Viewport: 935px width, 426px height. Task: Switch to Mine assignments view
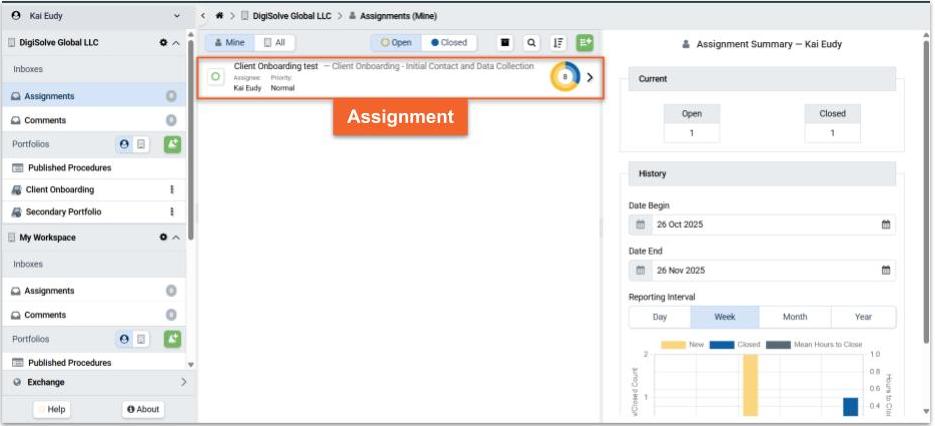228,43
